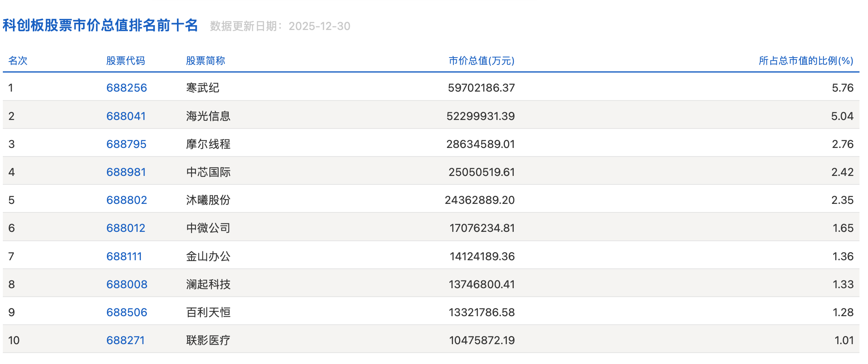
Task: Click the data update date 2025-12-30
Action: tap(319, 26)
